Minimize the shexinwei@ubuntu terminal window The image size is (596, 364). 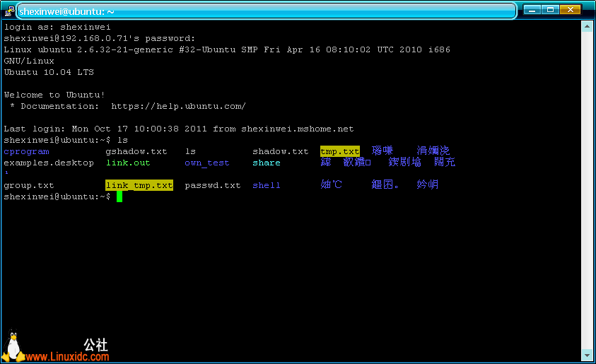coord(532,10)
